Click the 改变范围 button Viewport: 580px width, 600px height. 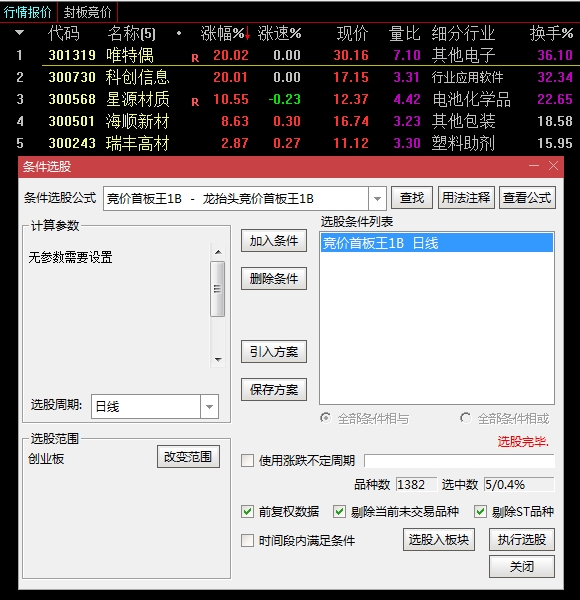point(188,457)
